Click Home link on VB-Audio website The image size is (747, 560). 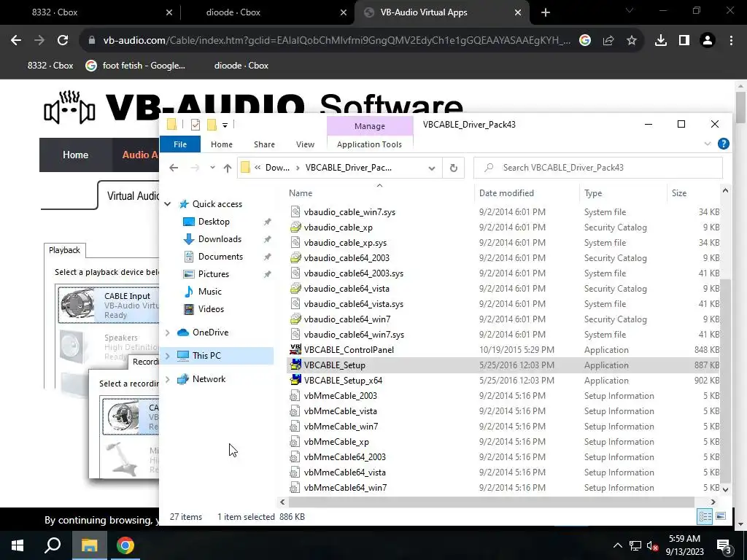pos(75,155)
